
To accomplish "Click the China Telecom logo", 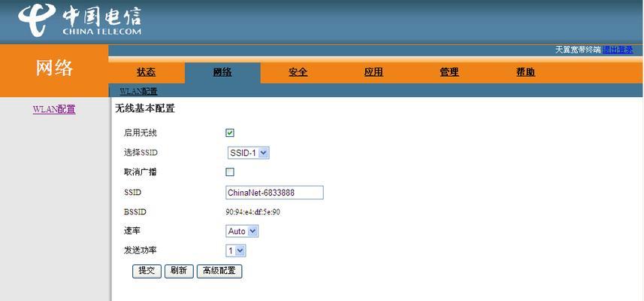I will click(x=80, y=20).
